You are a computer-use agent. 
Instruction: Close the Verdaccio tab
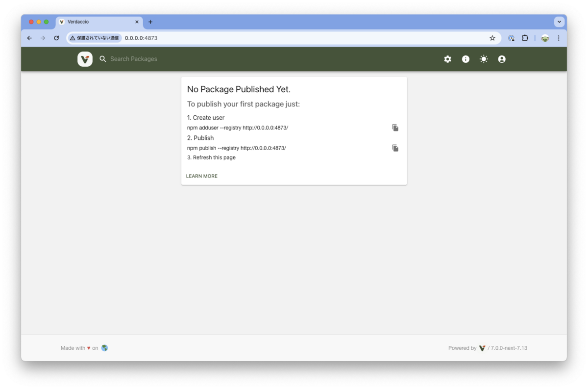[x=137, y=22]
